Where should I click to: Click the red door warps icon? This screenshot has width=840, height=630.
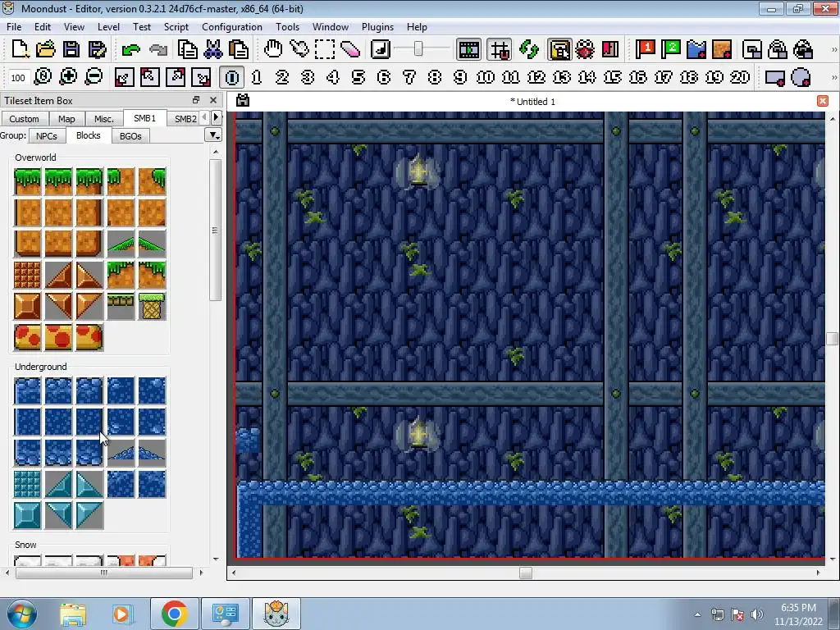pos(610,49)
